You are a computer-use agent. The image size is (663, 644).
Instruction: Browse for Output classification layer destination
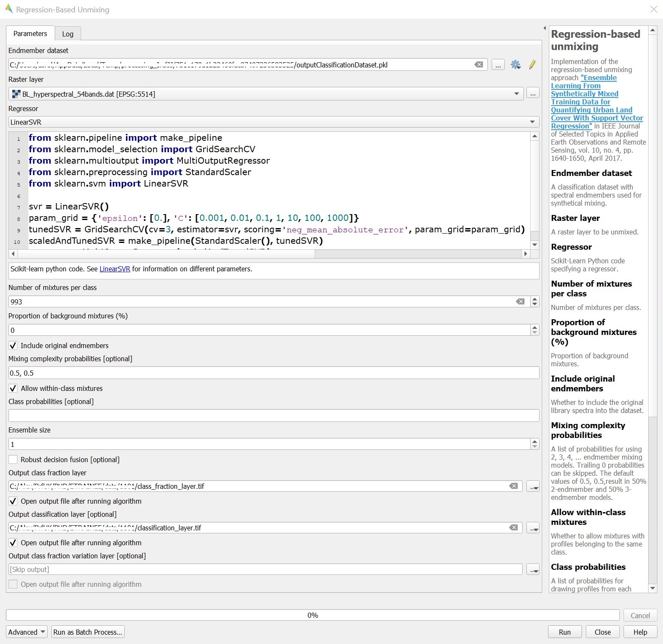532,528
